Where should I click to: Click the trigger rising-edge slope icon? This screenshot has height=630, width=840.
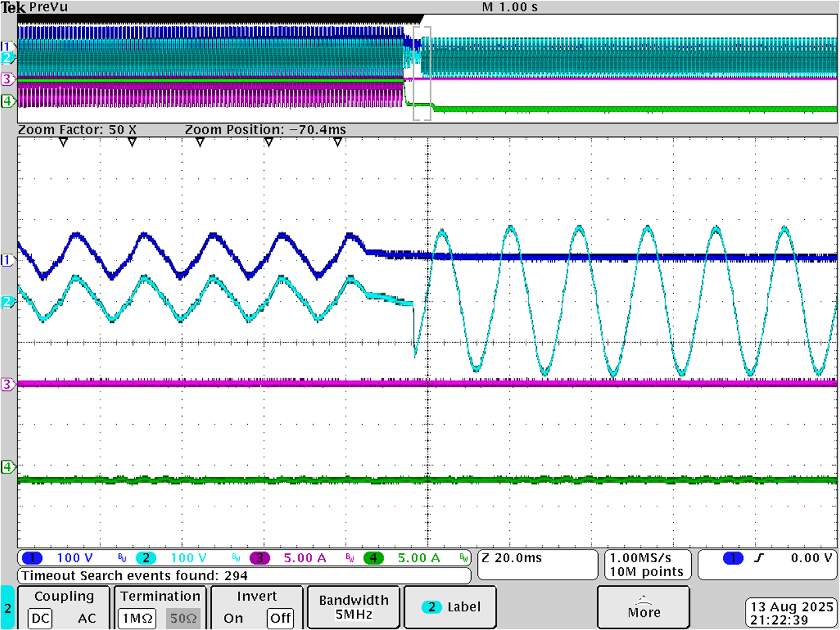click(x=759, y=558)
